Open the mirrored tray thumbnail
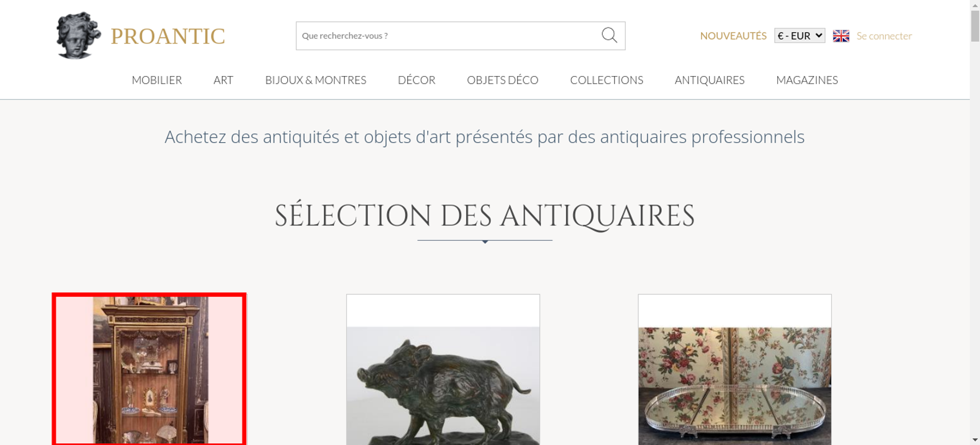Image resolution: width=980 pixels, height=445 pixels. click(735, 370)
